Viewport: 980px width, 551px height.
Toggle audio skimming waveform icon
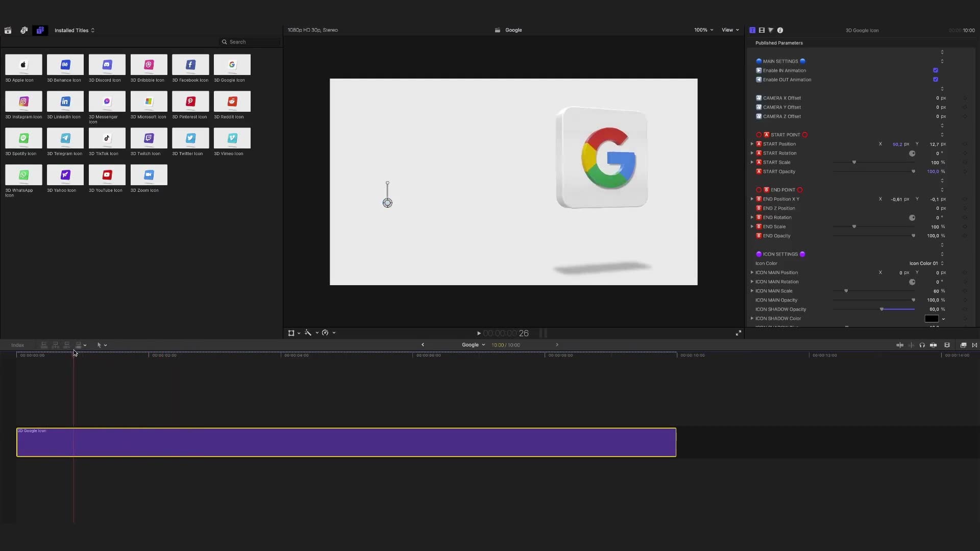[911, 345]
